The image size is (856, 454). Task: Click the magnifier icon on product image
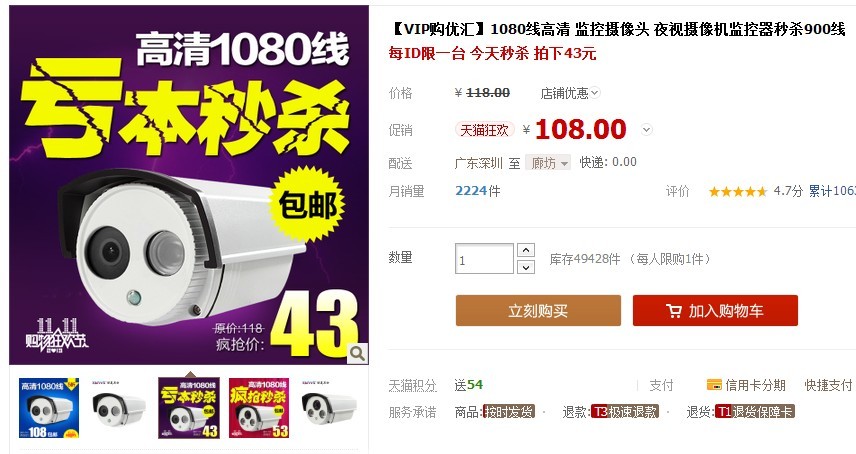(x=358, y=354)
